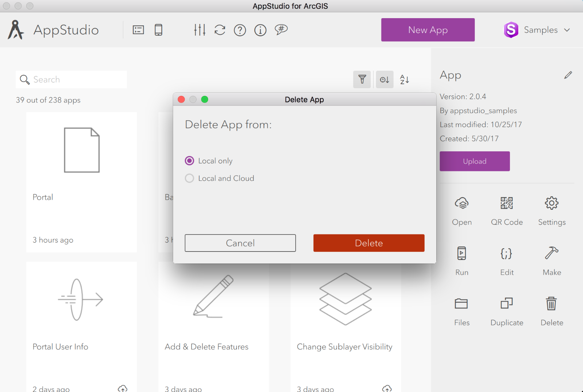583x392 pixels.
Task: Click the pencil edit app title icon
Action: (x=568, y=75)
